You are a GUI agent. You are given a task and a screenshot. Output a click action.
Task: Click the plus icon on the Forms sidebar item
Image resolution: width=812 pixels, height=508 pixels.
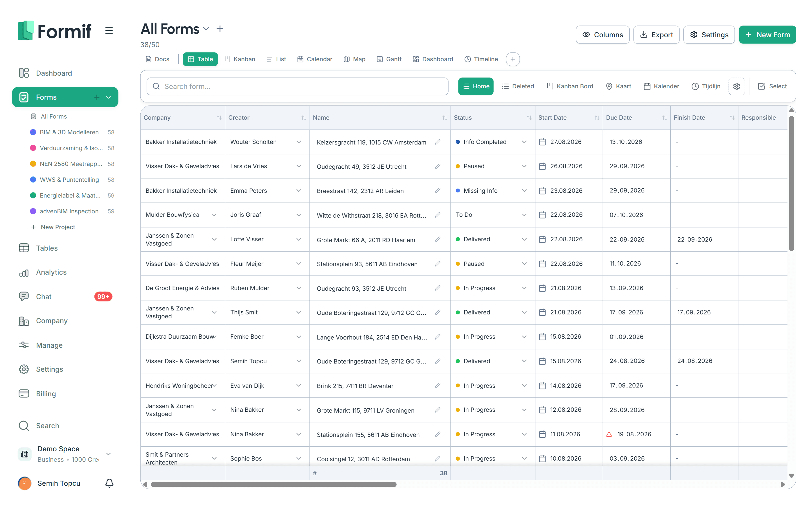pos(97,97)
